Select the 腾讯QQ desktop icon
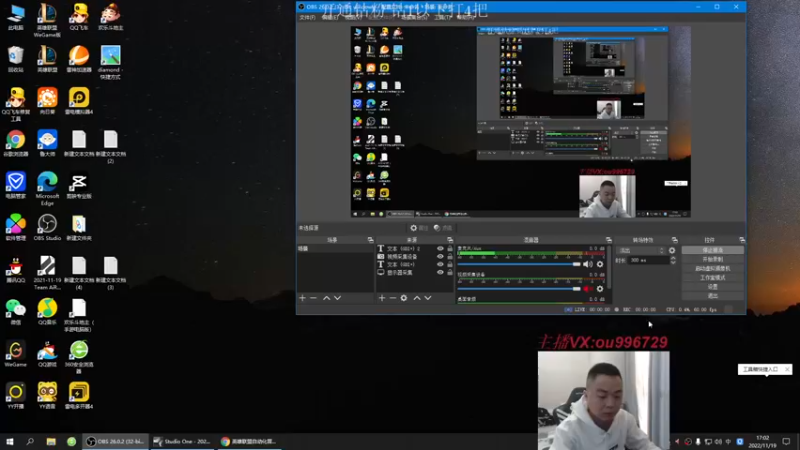800x450 pixels. coord(15,270)
